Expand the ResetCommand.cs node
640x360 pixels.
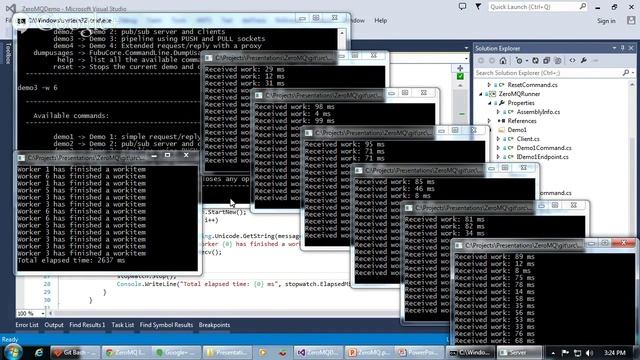[489, 85]
